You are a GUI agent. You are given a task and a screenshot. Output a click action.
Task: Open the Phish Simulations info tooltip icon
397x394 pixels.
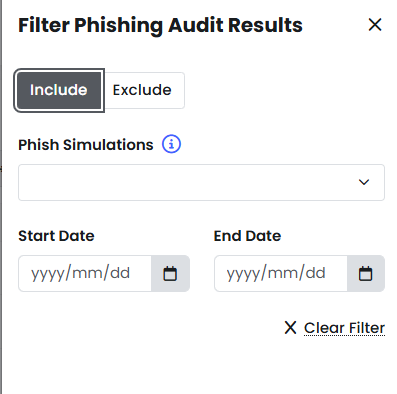[171, 144]
